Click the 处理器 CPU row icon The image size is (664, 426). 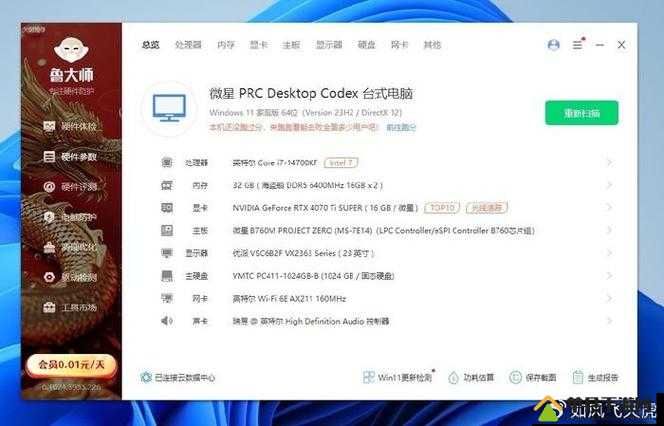[166, 162]
